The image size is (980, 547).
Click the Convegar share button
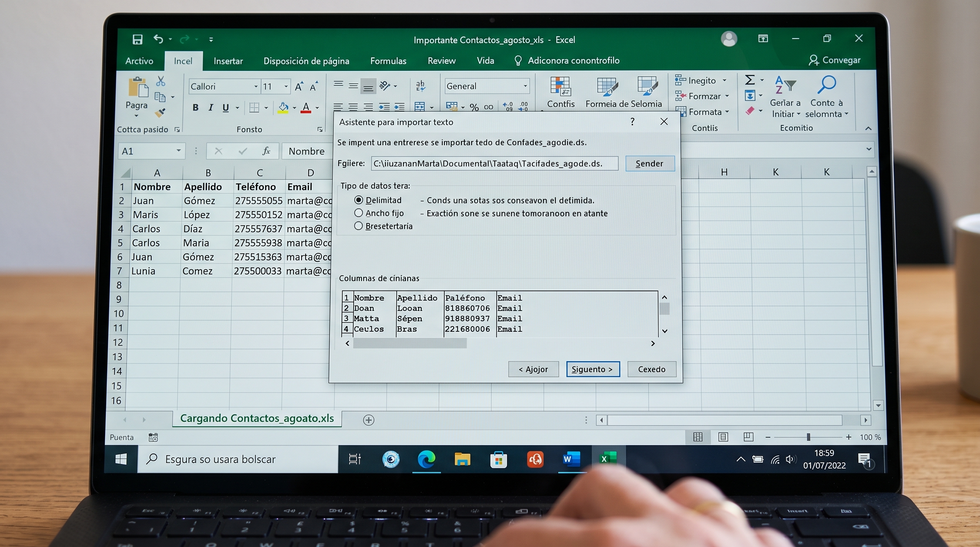pyautogui.click(x=835, y=60)
